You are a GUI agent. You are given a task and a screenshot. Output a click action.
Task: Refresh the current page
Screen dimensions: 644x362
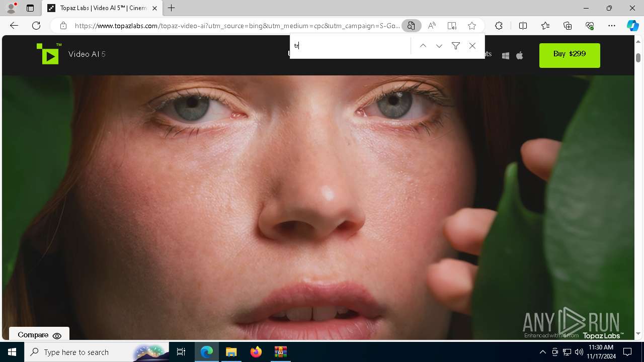[x=36, y=26]
